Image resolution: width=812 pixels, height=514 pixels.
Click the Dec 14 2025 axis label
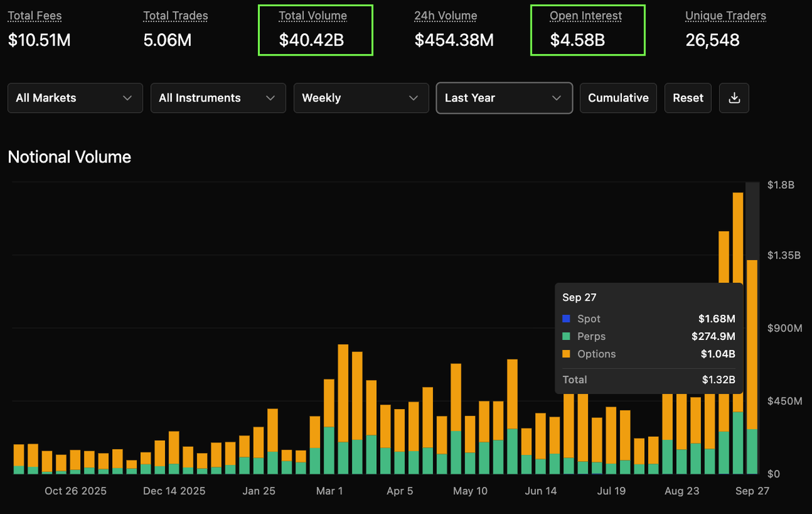[174, 491]
